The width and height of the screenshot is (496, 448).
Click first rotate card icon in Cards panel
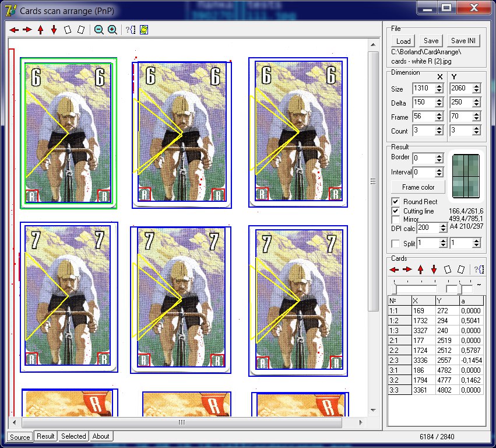(447, 269)
